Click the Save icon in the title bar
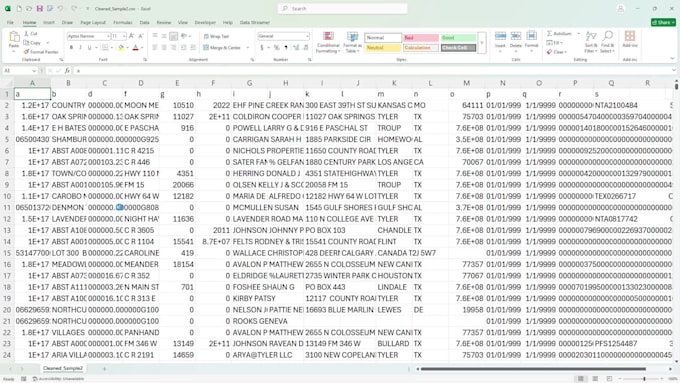Viewport: 680px width, 383px height. coord(39,9)
